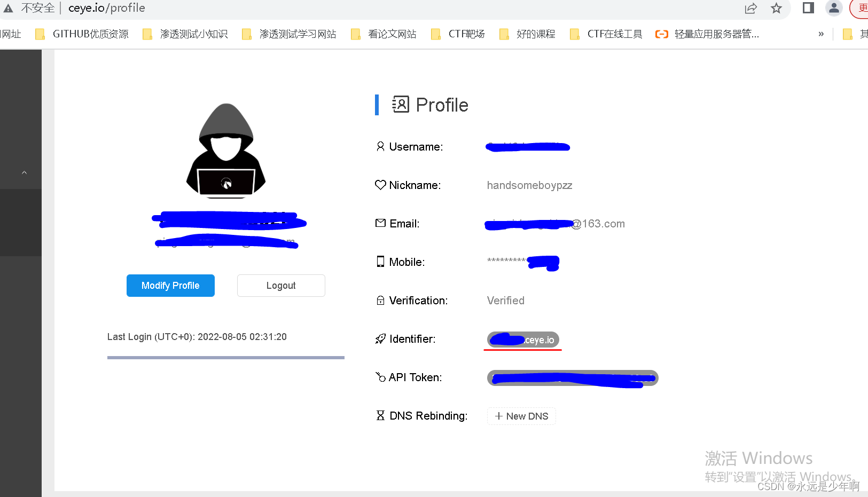Click the ceye.io/profile address bar URL
Image resolution: width=868 pixels, height=497 pixels.
(107, 8)
